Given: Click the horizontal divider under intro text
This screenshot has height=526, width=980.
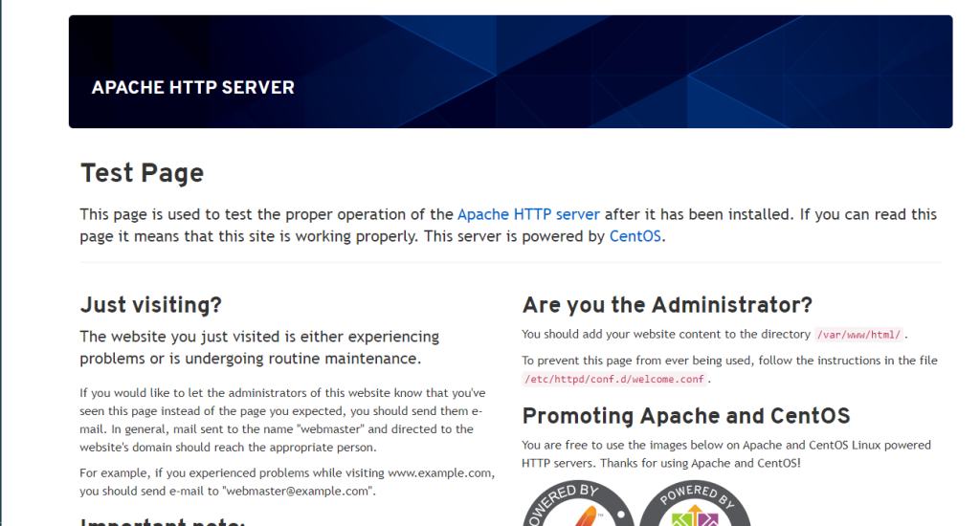Looking at the screenshot, I should pyautogui.click(x=510, y=262).
